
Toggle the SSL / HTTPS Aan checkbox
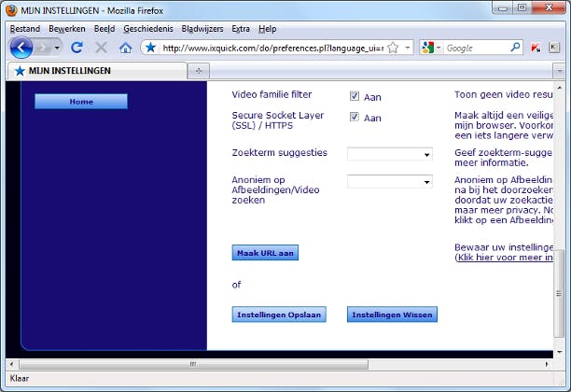click(355, 117)
